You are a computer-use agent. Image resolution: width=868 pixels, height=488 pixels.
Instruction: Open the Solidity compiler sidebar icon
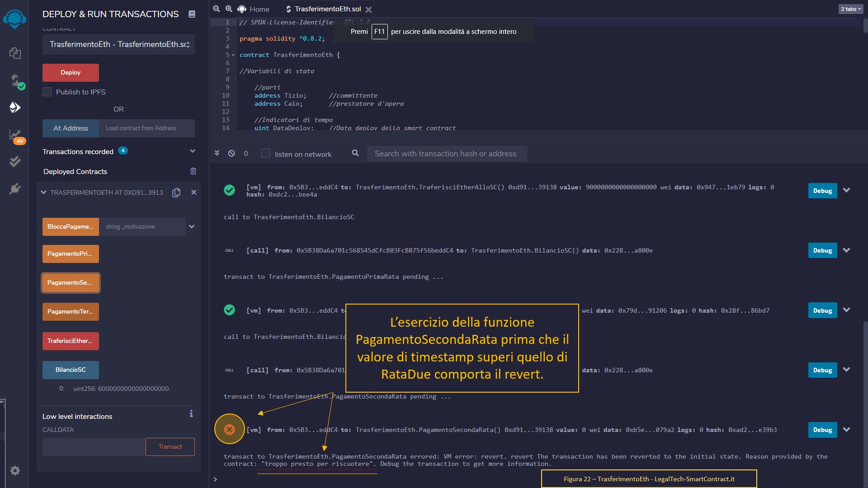16,81
